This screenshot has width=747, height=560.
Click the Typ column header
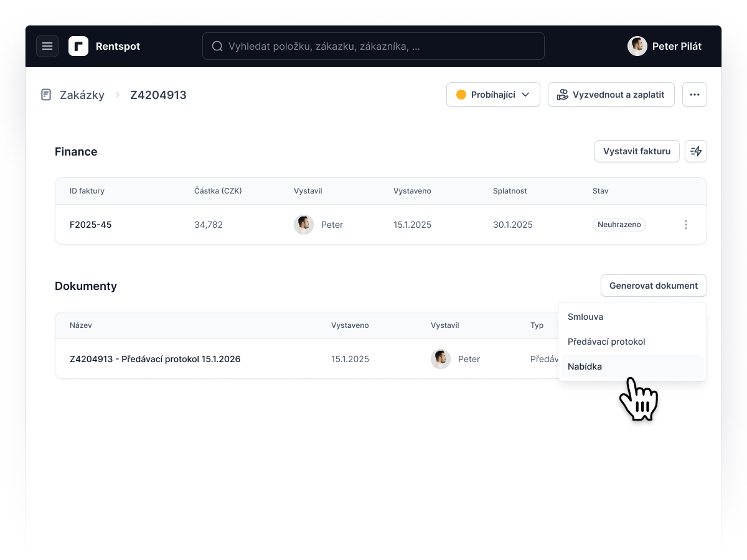[x=537, y=325]
